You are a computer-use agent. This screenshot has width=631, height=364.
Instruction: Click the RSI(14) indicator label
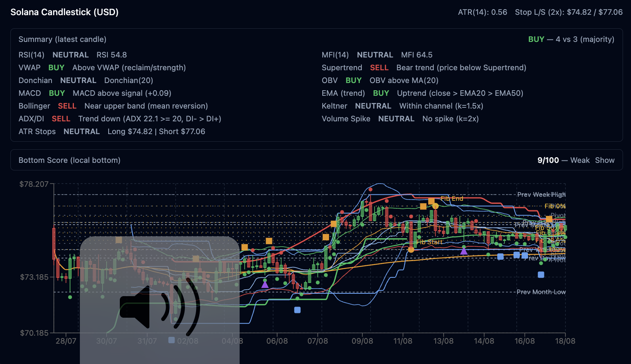pos(32,55)
